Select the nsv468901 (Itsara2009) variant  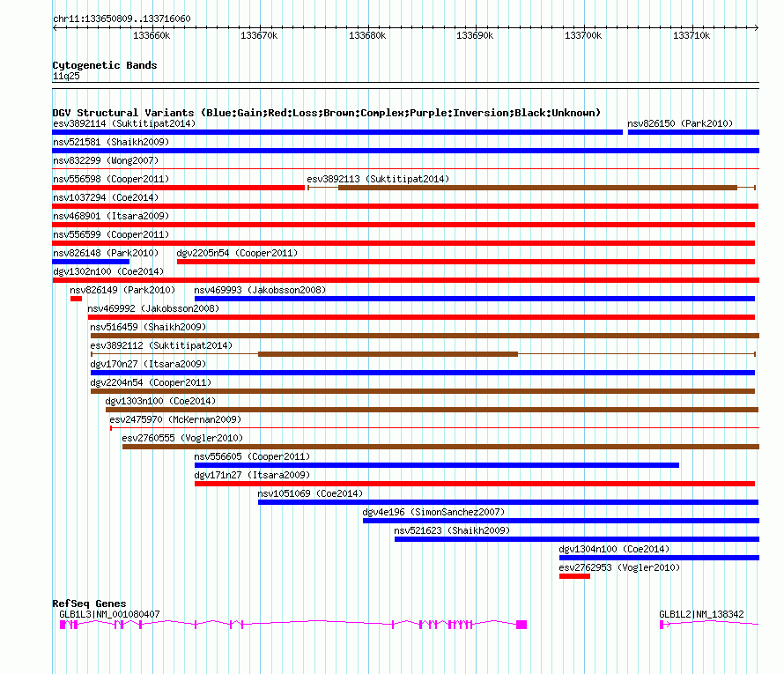click(403, 225)
